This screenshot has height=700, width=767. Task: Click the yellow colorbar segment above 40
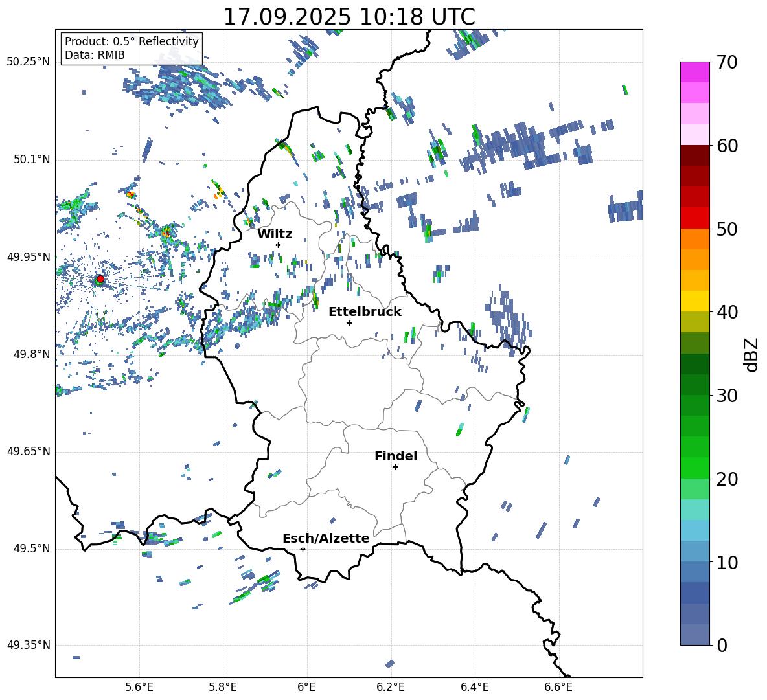pos(694,301)
